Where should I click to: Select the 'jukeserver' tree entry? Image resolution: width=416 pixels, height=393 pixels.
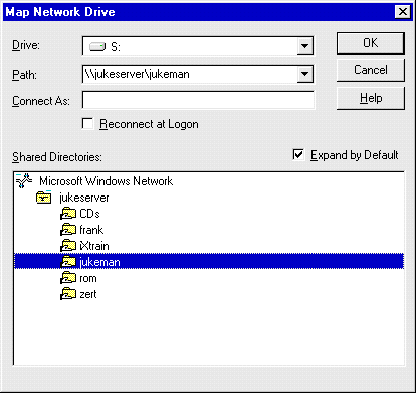pyautogui.click(x=84, y=198)
